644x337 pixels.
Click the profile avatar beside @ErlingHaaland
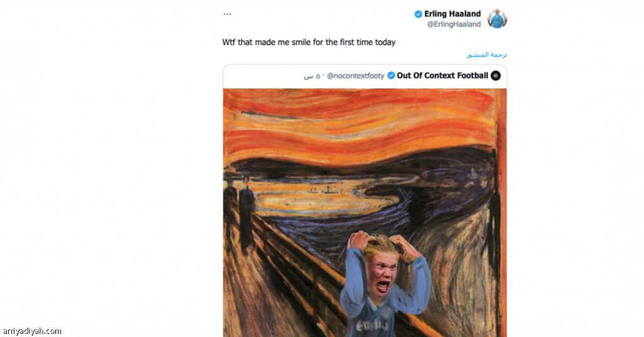497,19
